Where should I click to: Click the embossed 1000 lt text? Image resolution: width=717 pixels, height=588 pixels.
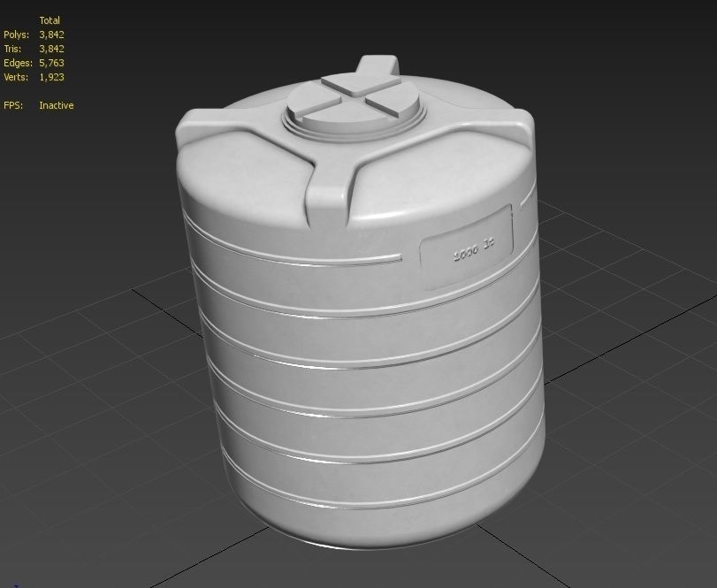471,249
